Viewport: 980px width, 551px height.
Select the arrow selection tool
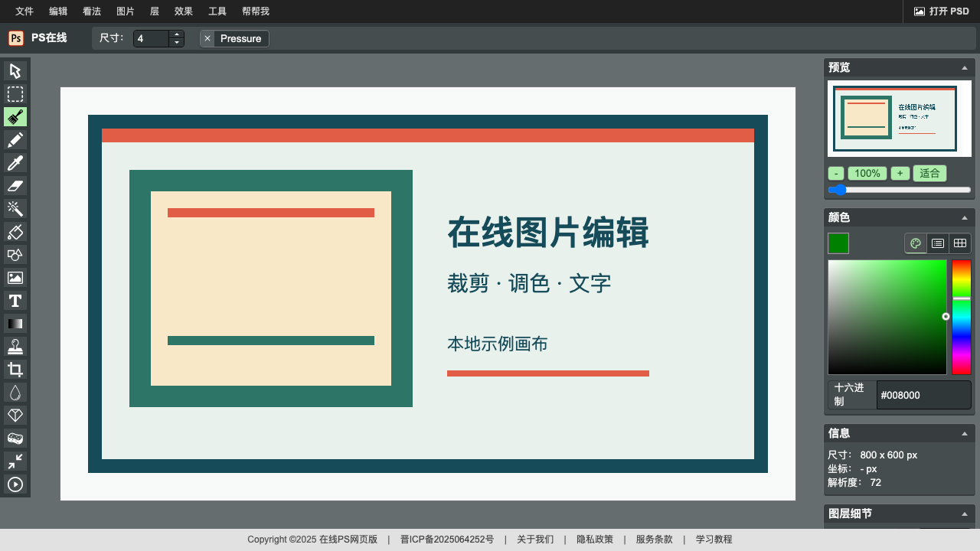pyautogui.click(x=15, y=71)
